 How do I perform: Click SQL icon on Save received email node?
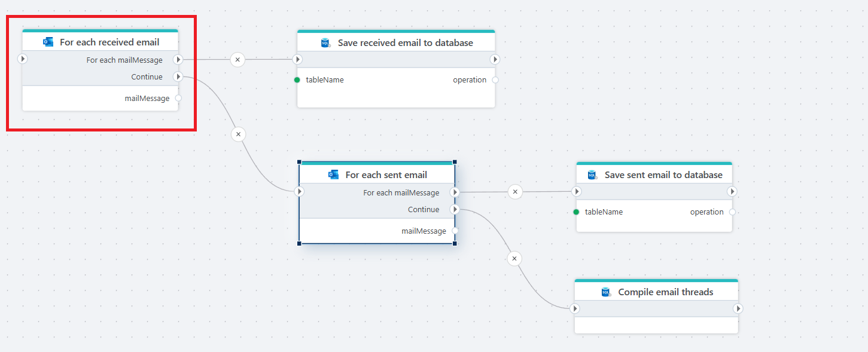point(325,42)
